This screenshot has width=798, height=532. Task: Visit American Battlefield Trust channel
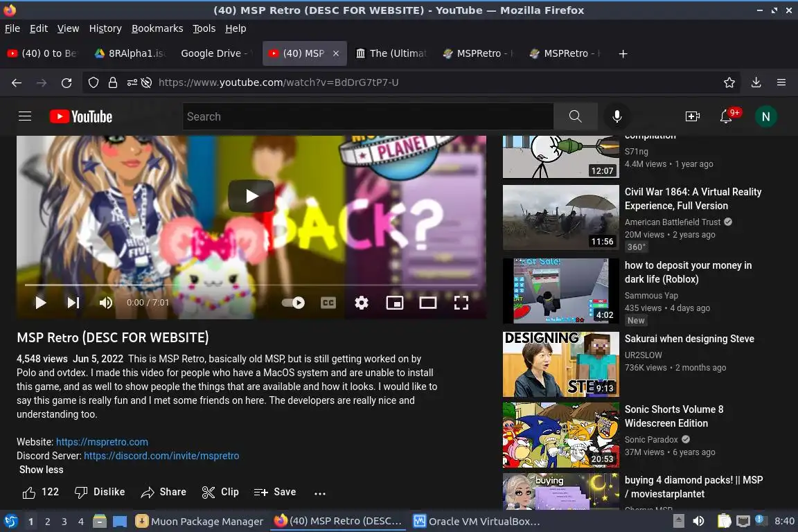point(673,222)
